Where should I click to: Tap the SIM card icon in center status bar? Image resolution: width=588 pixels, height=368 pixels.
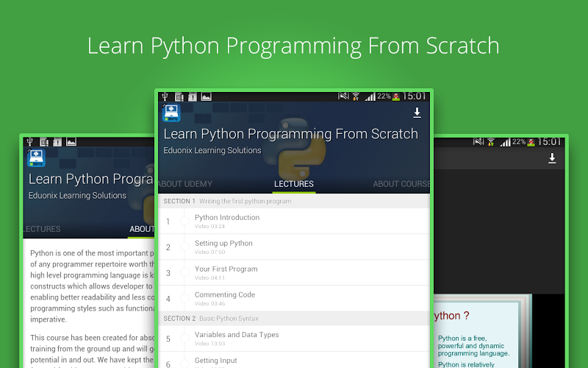(x=179, y=97)
